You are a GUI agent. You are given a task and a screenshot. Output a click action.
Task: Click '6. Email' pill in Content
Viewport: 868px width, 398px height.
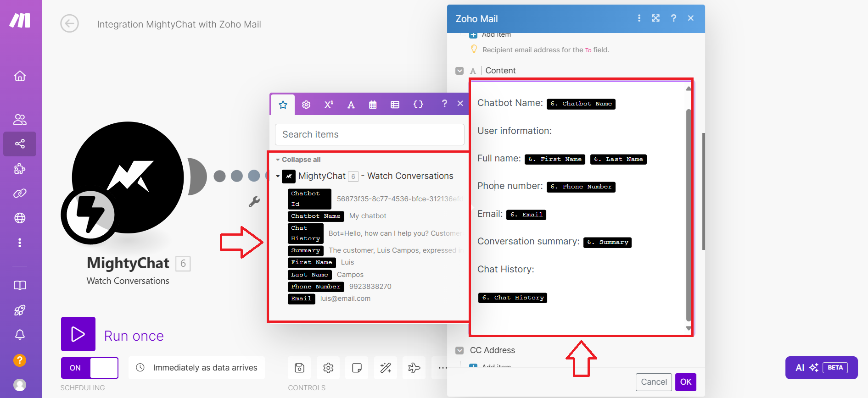click(526, 215)
